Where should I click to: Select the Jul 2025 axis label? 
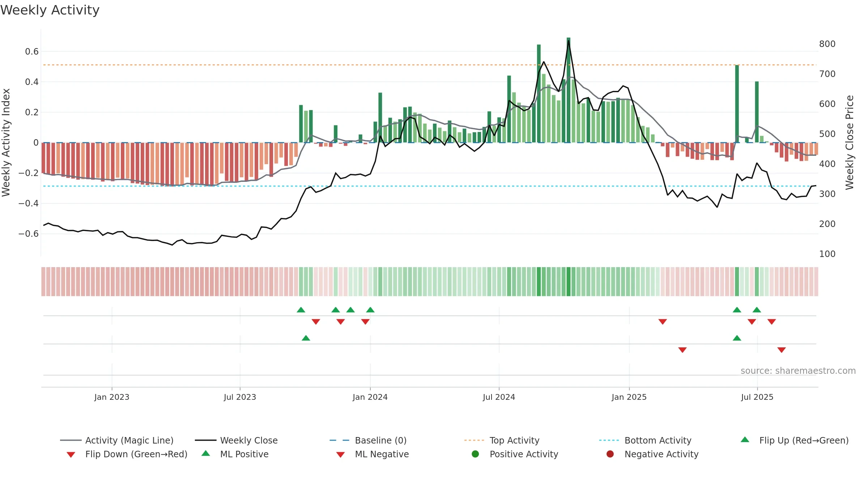tap(757, 397)
